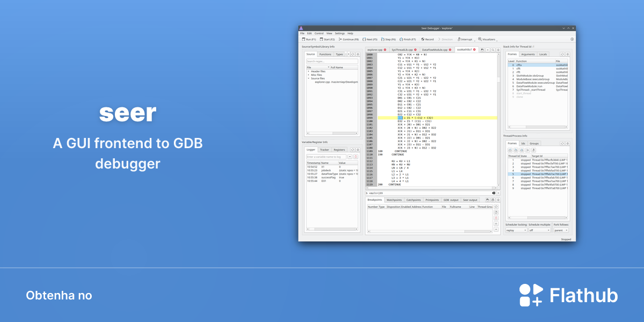This screenshot has height=322, width=644.
Task: Open the Locals tab in Stack Info
Action: pyautogui.click(x=543, y=54)
